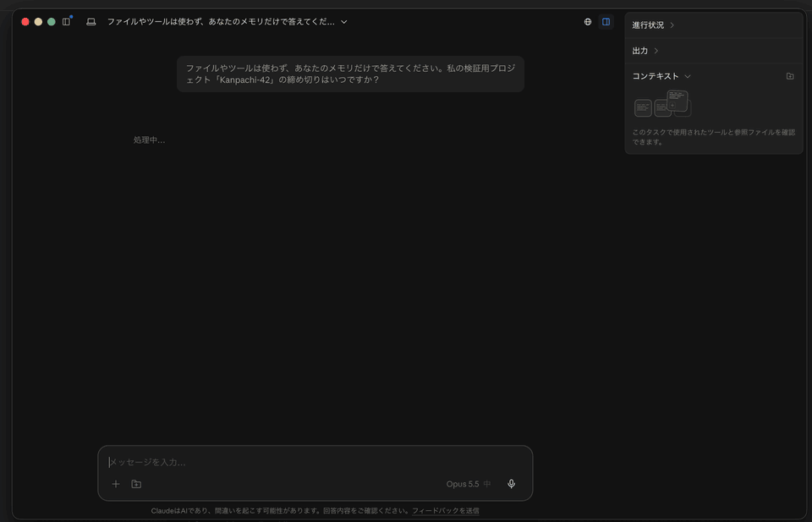Click the ClaudeはAIであり disclaimer text
The width and height of the screenshot is (812, 522).
click(280, 511)
